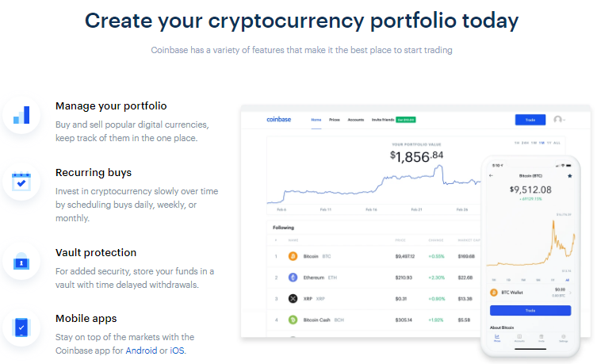This screenshot has width=597, height=364.
Task: Open the Accounts tab in dashboard nav
Action: click(x=356, y=120)
